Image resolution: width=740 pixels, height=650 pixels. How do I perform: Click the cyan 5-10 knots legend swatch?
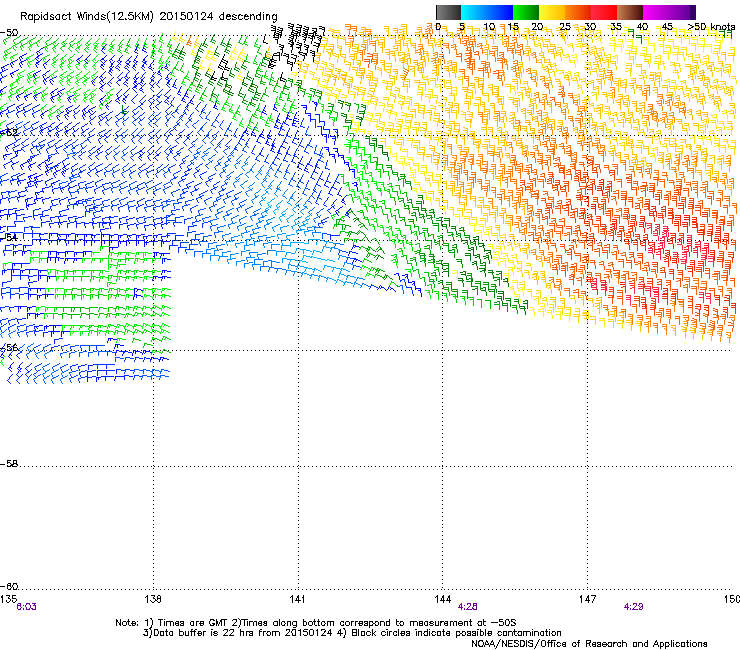tap(474, 12)
